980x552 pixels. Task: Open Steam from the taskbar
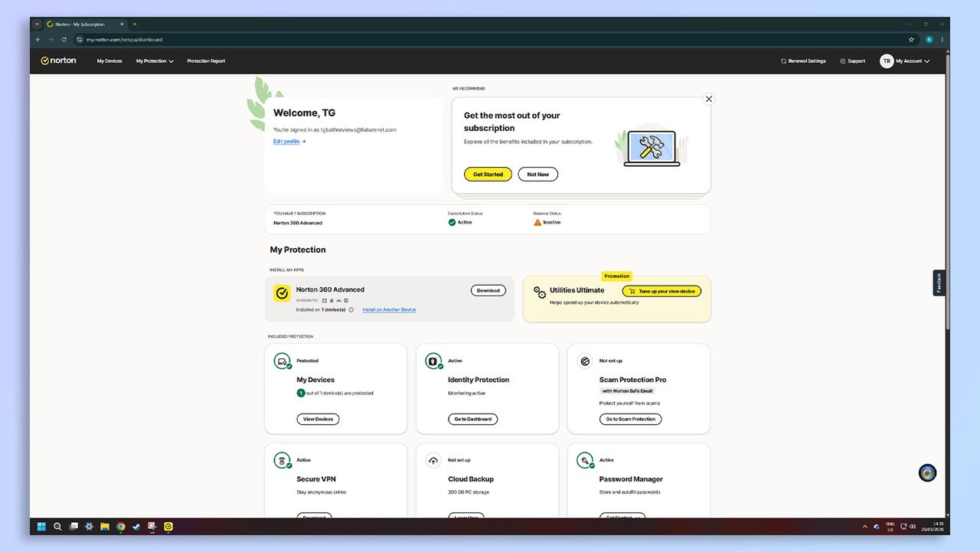(x=136, y=527)
